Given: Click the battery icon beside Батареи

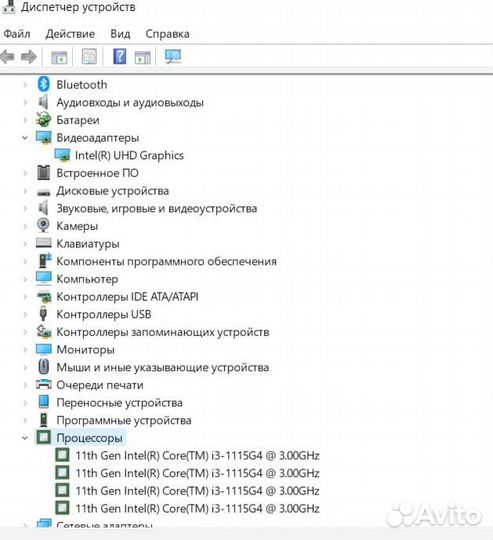Looking at the screenshot, I should point(43,120).
